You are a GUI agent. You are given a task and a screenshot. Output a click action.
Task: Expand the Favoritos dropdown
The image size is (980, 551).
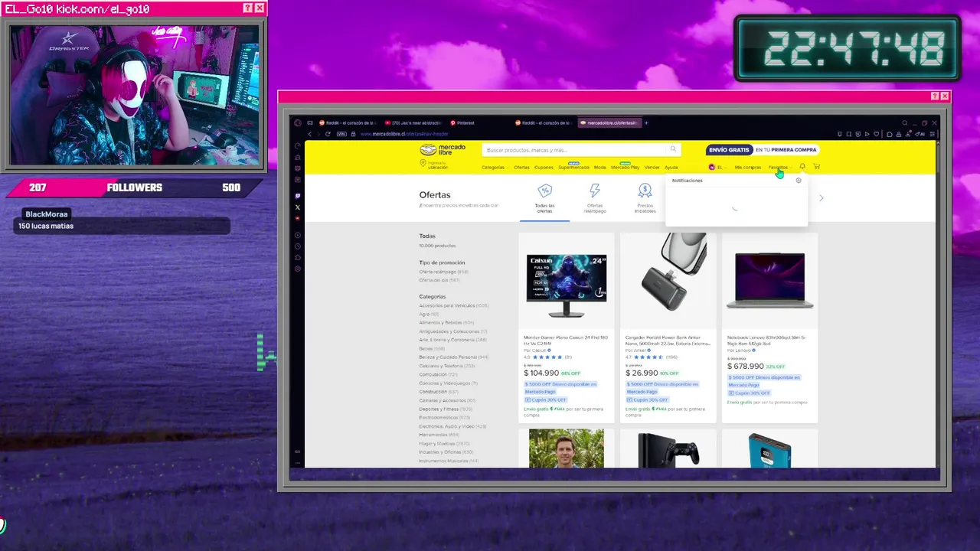[779, 168]
